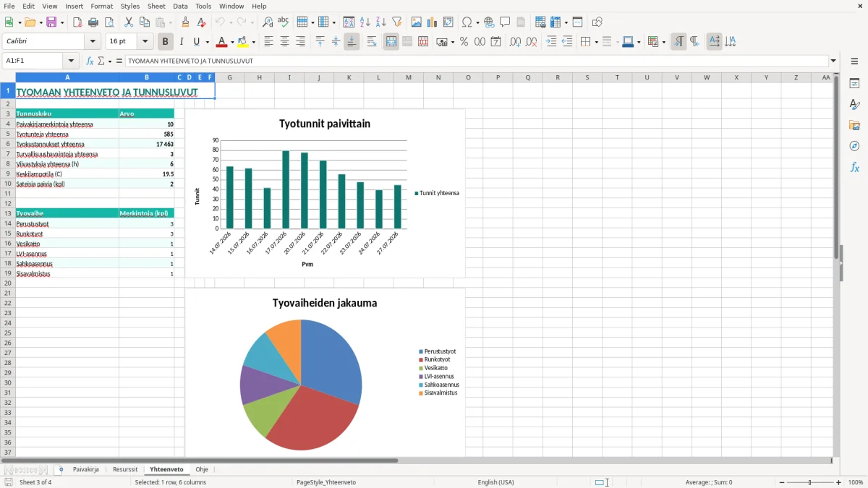
Task: Run the spelling check icon
Action: pyautogui.click(x=284, y=22)
